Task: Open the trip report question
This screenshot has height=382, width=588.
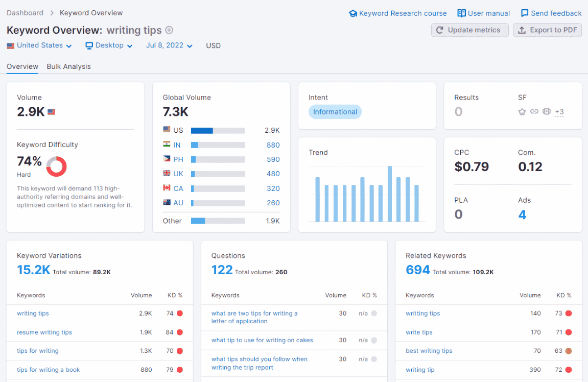Action: [x=259, y=363]
